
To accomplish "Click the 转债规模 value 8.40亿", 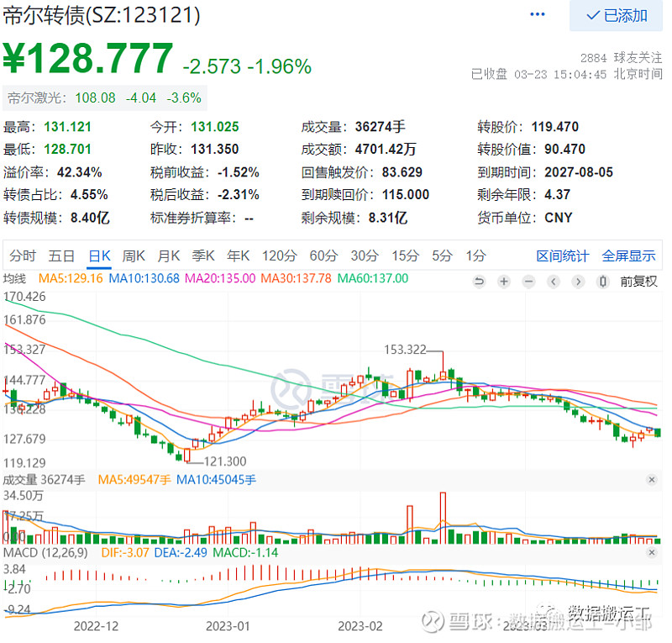I will (90, 218).
